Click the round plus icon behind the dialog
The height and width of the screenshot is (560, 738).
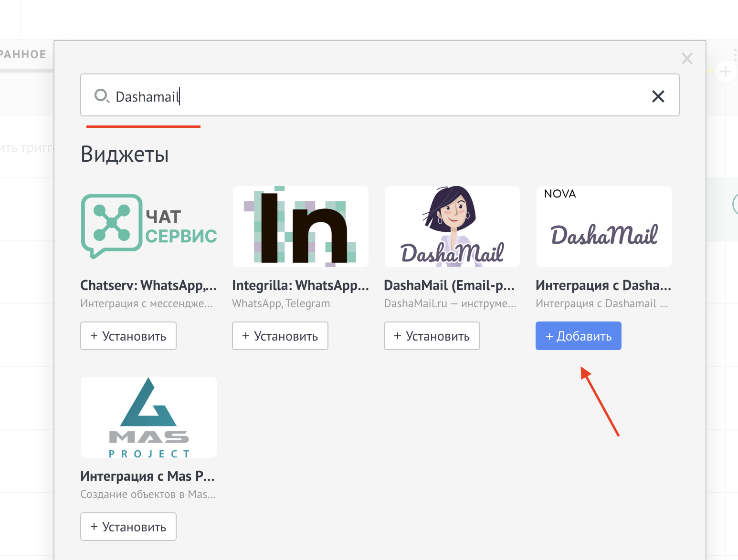725,72
